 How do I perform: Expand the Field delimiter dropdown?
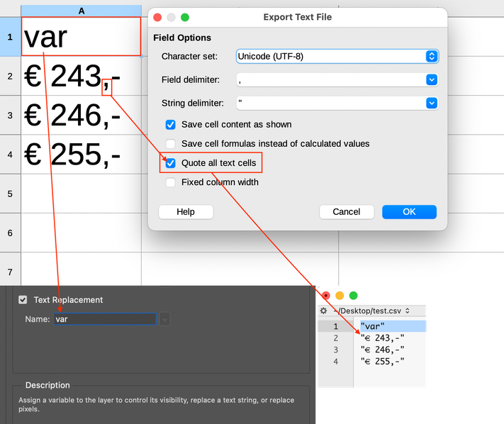tap(432, 79)
